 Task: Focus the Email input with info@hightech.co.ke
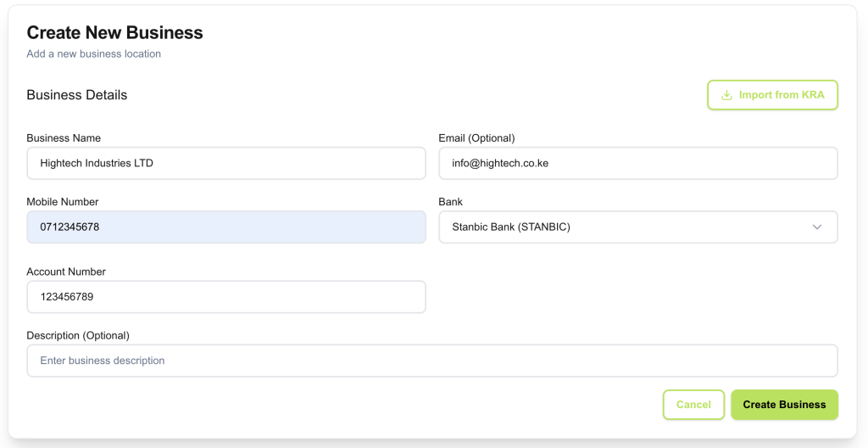pos(638,163)
